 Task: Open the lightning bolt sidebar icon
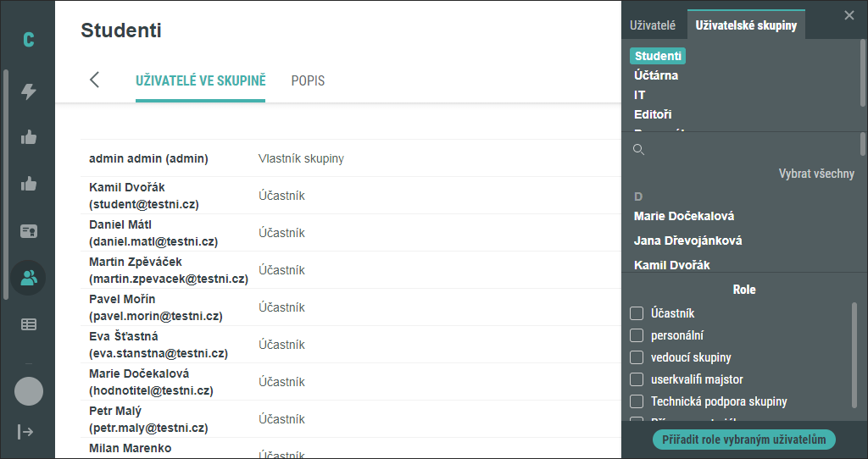[x=29, y=91]
